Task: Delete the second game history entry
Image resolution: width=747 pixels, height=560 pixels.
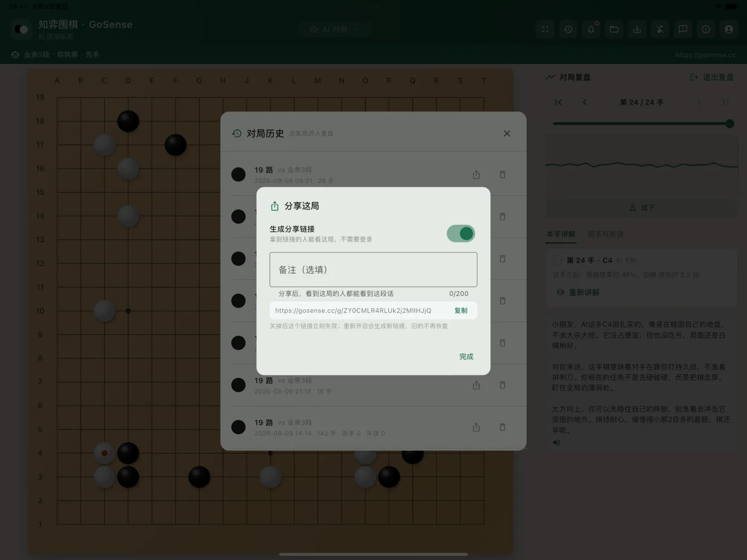Action: tap(502, 217)
